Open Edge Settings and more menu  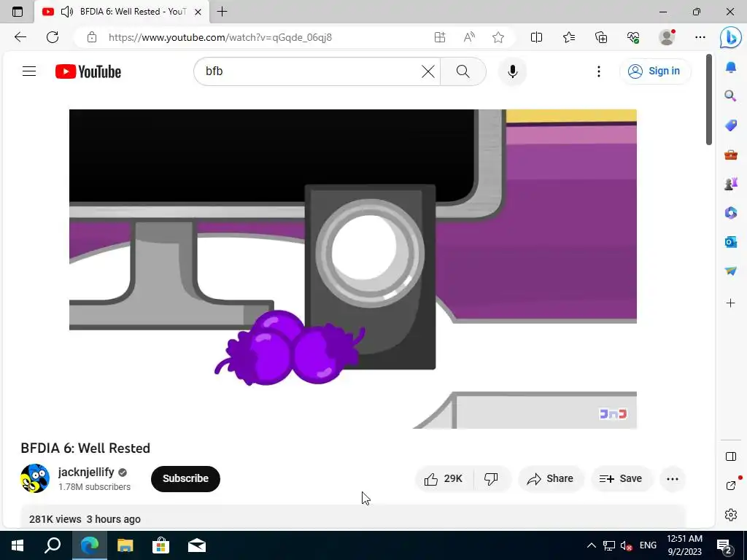point(700,37)
